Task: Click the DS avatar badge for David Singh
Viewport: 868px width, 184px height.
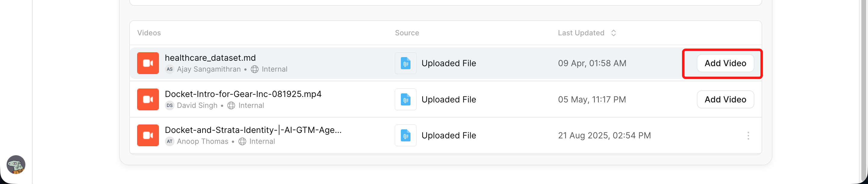Action: click(169, 106)
